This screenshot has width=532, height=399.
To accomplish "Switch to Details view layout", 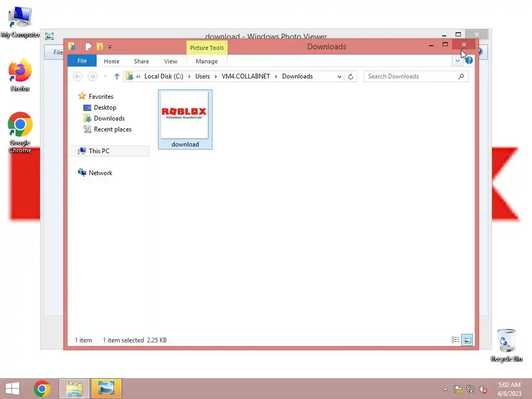I will point(455,340).
